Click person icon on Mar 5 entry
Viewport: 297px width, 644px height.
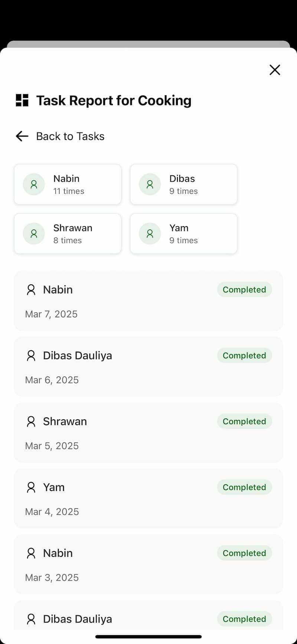click(x=31, y=422)
